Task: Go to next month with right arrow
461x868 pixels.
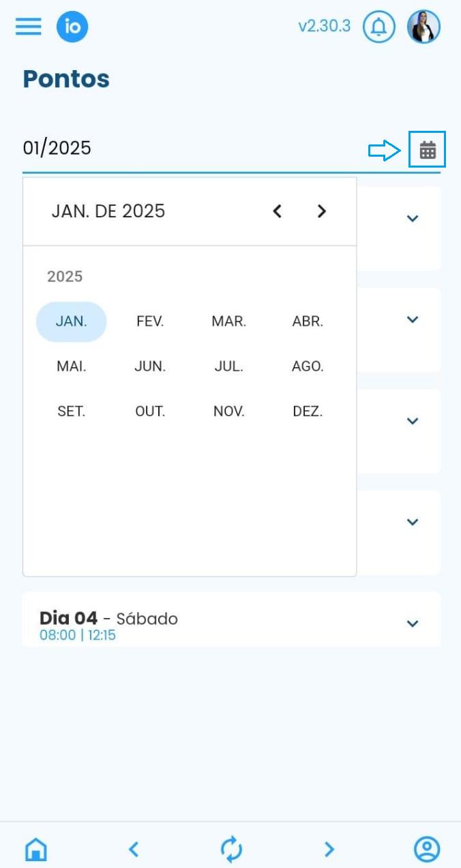Action: point(321,211)
